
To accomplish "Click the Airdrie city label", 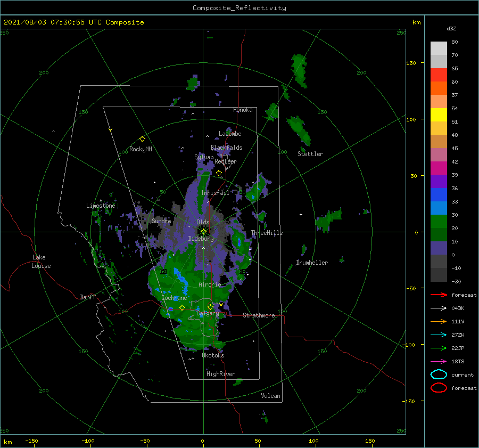I will (x=210, y=284).
